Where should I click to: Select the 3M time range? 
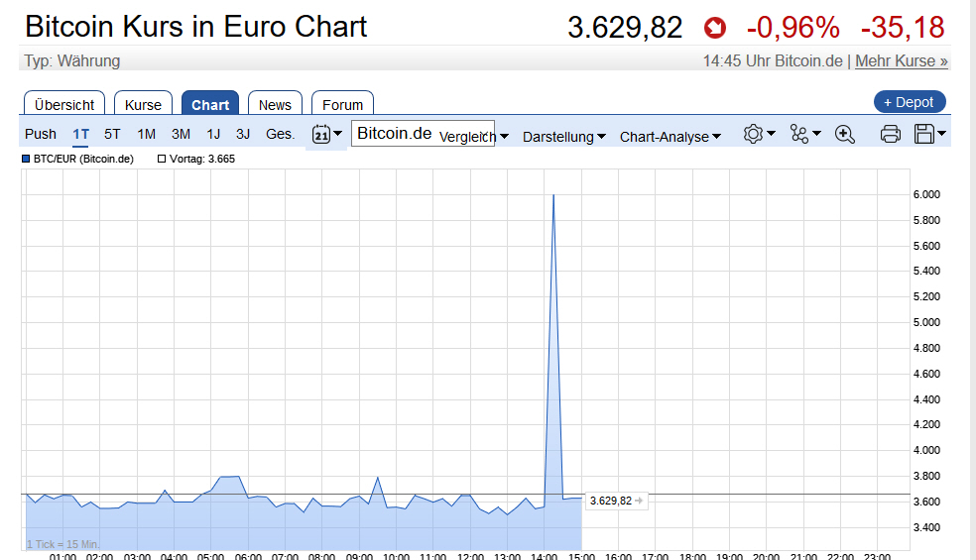click(x=181, y=134)
